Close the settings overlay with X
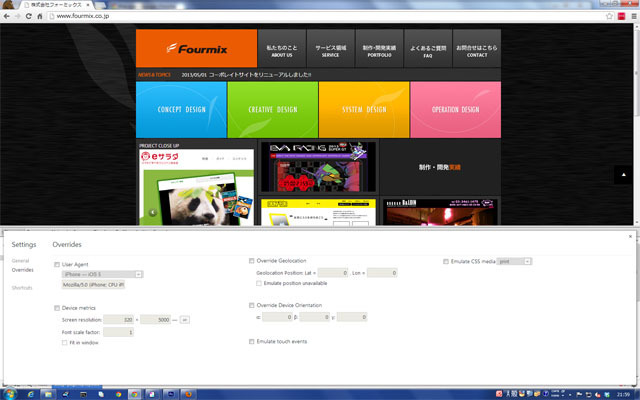The height and width of the screenshot is (400, 640). 629,236
